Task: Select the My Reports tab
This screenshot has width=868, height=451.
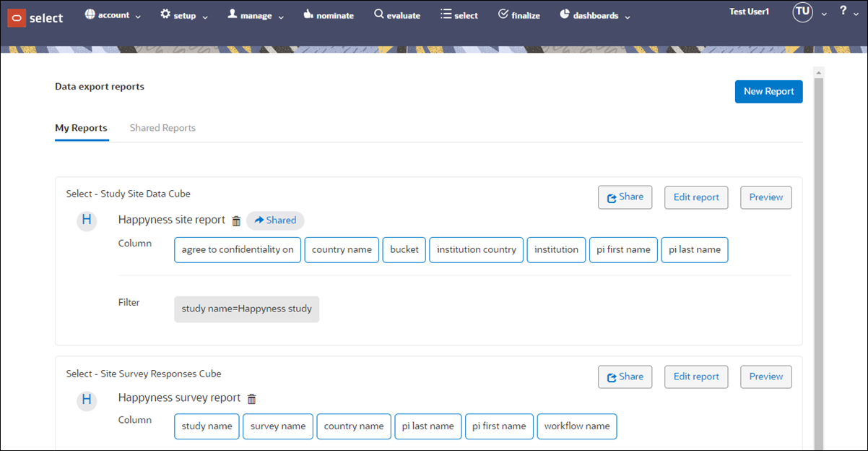Action: point(81,128)
